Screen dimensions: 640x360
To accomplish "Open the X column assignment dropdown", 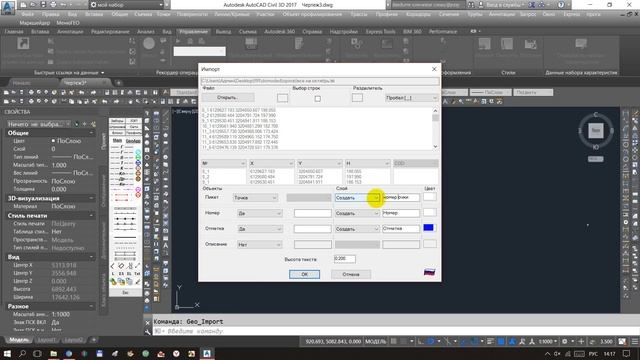I will tap(271, 163).
